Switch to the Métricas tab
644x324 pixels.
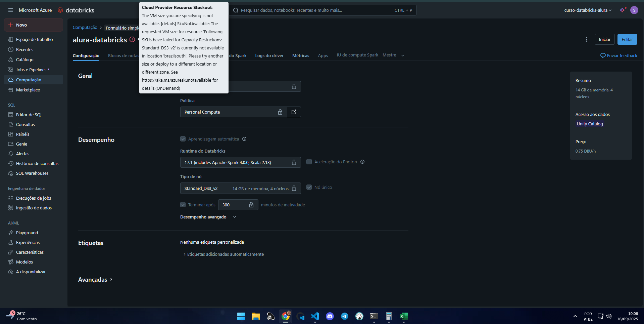coord(301,55)
